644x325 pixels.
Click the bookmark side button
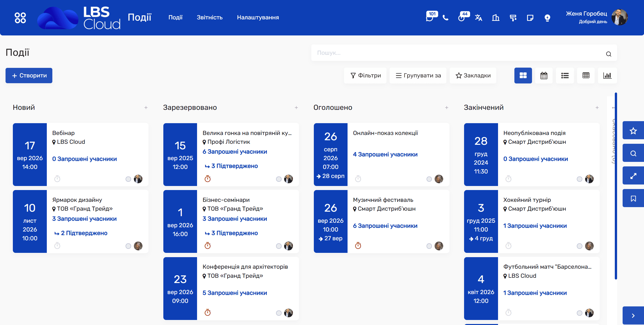pos(633,199)
